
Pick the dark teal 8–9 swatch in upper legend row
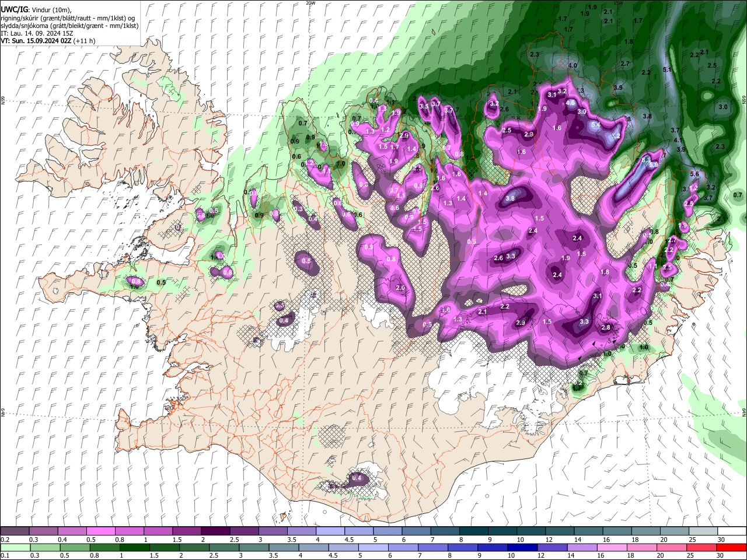(x=474, y=531)
